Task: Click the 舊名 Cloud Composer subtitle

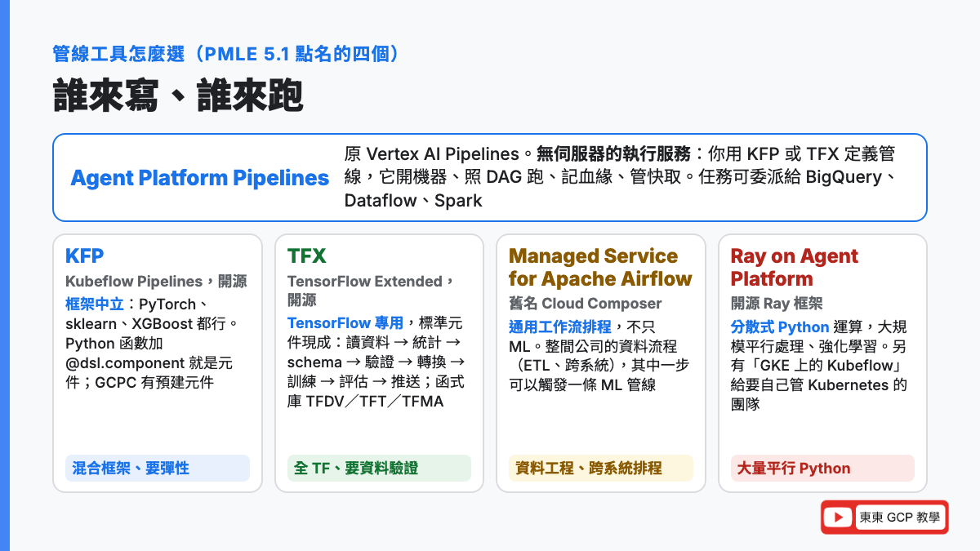Action: (586, 304)
